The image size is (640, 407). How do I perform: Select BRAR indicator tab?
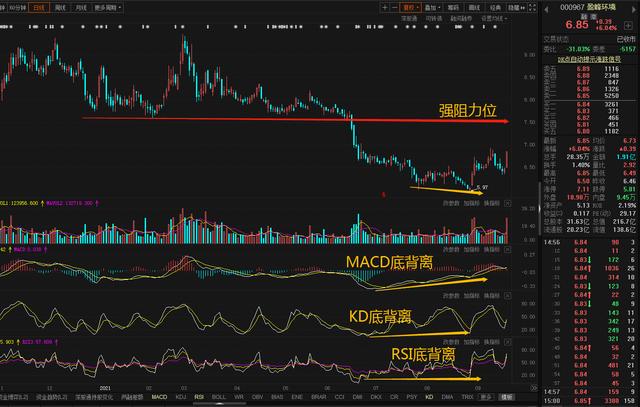point(318,397)
